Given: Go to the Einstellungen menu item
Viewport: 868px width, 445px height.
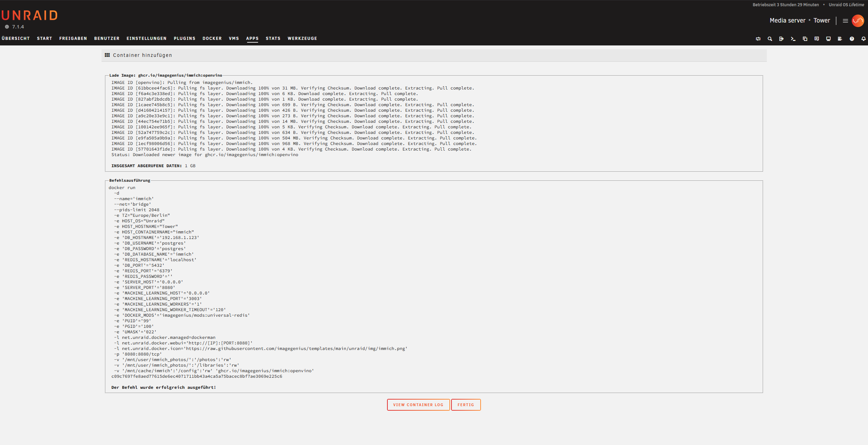Looking at the screenshot, I should [146, 38].
